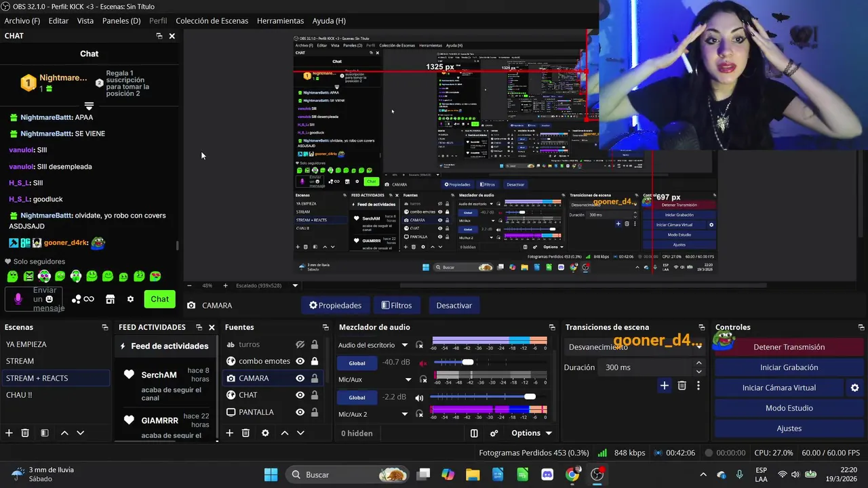The height and width of the screenshot is (488, 868).
Task: Click Iniciar Grabación button
Action: (789, 367)
